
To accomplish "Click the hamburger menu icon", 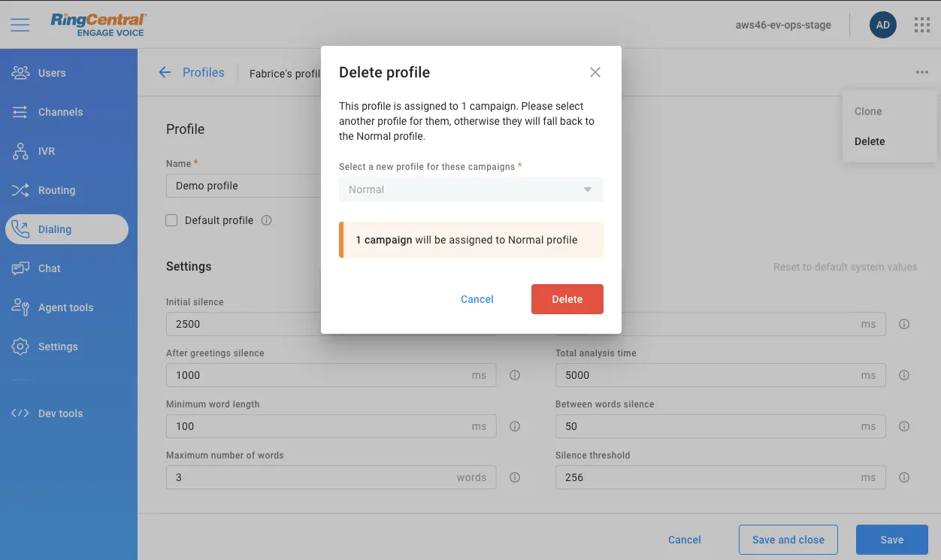I will coord(20,25).
